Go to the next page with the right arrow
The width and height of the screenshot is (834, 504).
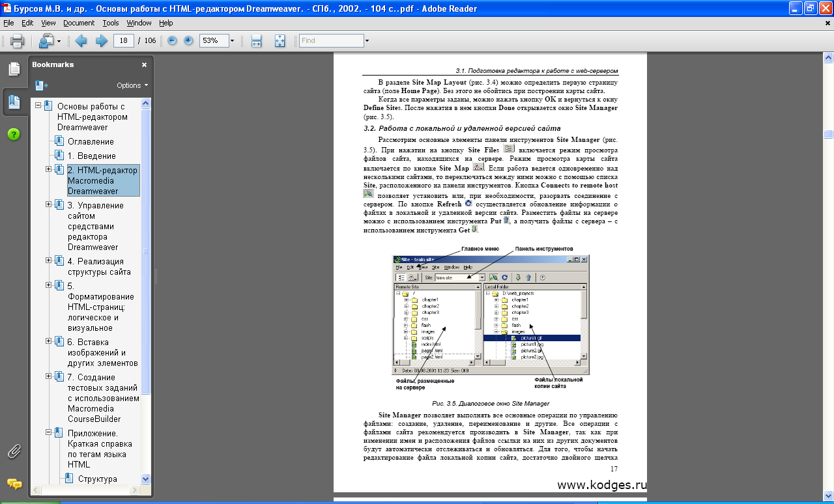(x=102, y=41)
